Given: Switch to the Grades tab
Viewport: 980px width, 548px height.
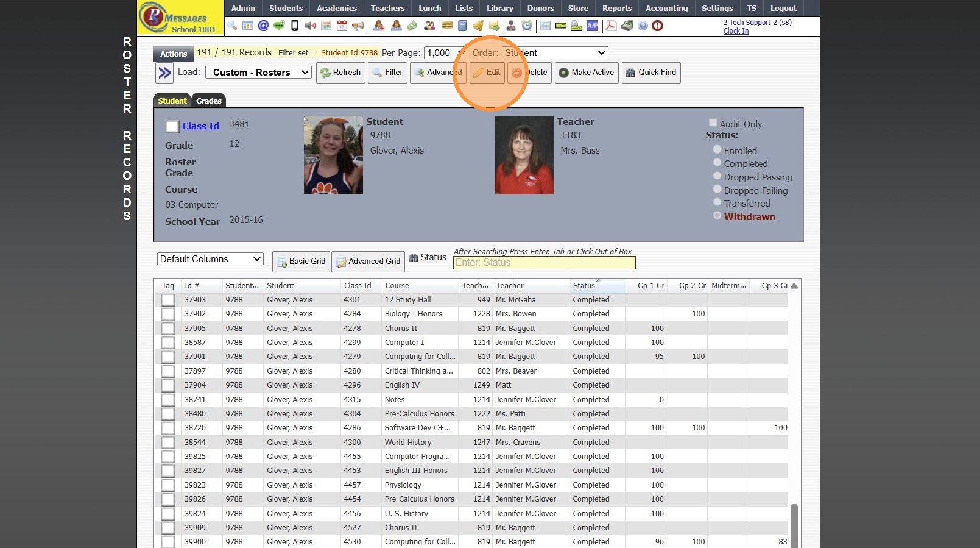Looking at the screenshot, I should tap(208, 101).
